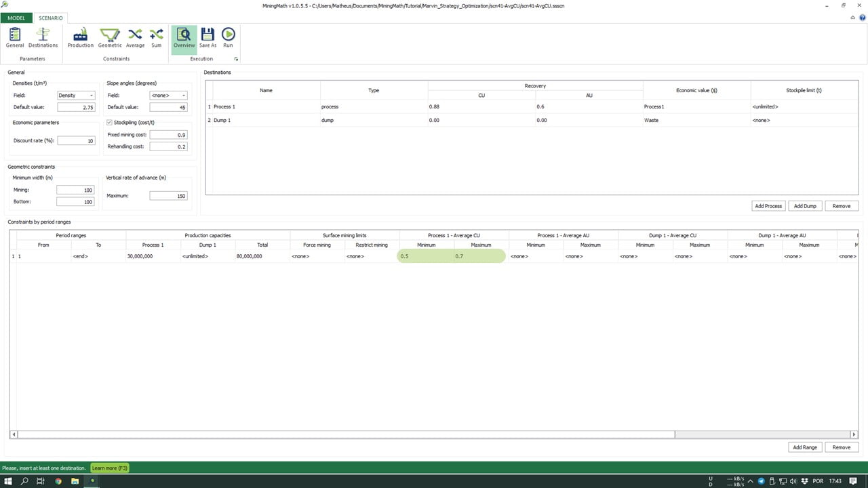The image size is (868, 488).
Task: Select the Production constraints icon
Action: (x=80, y=38)
